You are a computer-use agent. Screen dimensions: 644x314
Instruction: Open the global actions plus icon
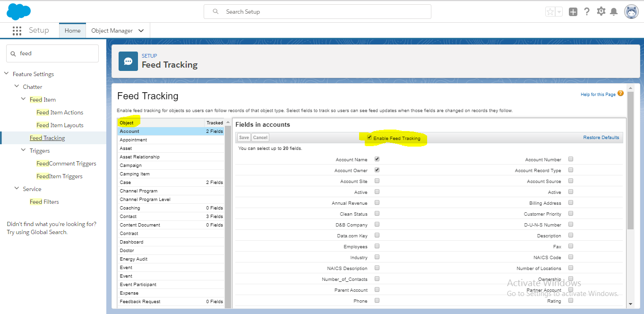point(573,12)
